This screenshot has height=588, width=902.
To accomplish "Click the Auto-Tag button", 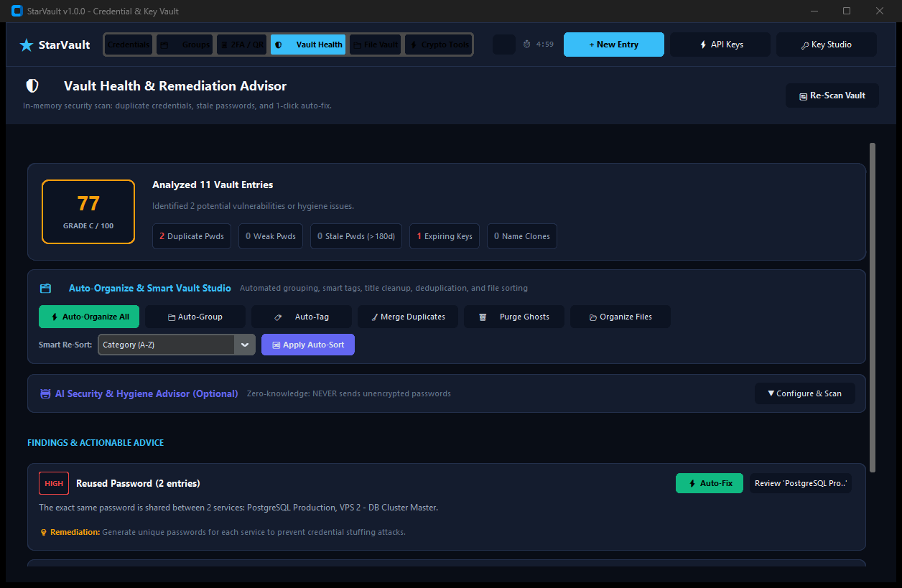I will coord(302,317).
